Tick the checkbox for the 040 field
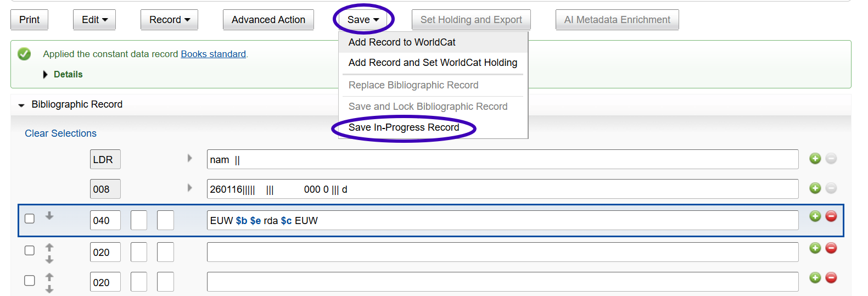This screenshot has width=868, height=296. pyautogui.click(x=30, y=219)
